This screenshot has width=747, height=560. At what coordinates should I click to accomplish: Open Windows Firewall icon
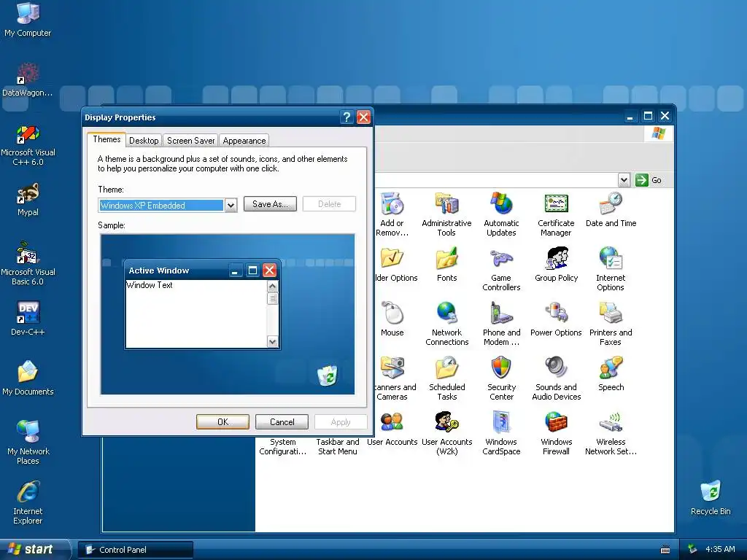coord(556,423)
